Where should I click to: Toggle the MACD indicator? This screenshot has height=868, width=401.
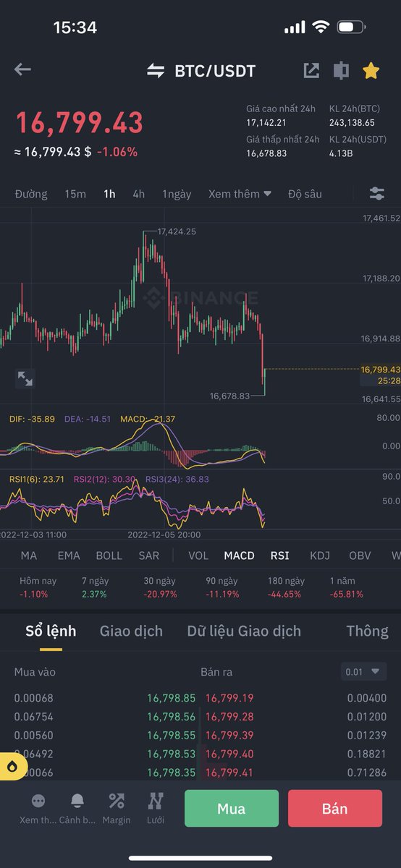tap(240, 556)
